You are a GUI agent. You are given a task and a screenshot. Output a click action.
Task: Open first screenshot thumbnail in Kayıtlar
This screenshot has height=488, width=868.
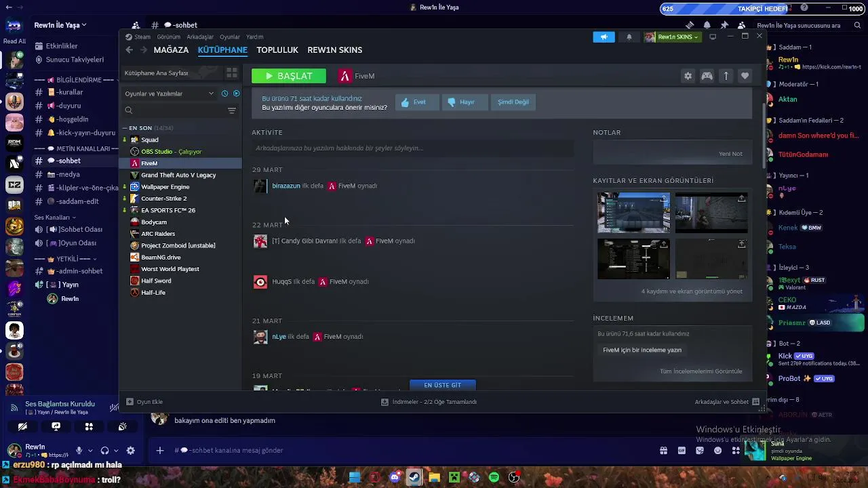tap(633, 213)
